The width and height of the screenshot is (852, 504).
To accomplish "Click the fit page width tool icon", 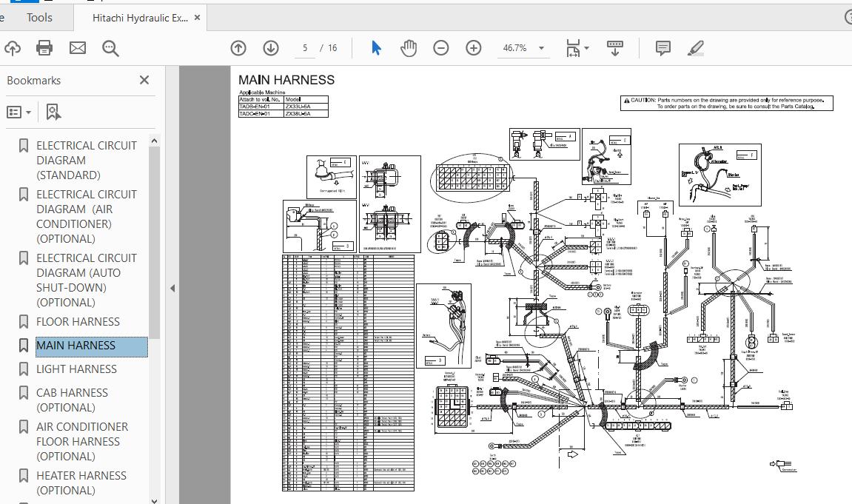I will pyautogui.click(x=573, y=48).
